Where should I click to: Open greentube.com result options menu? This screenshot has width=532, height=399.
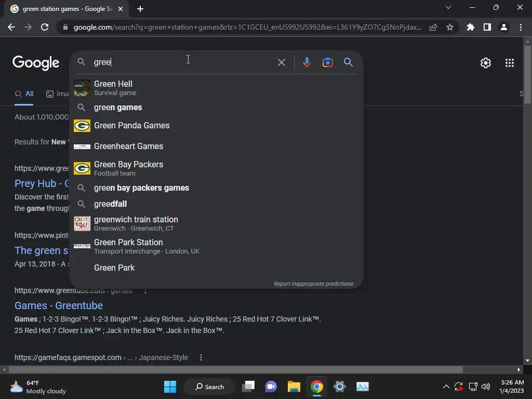click(145, 291)
